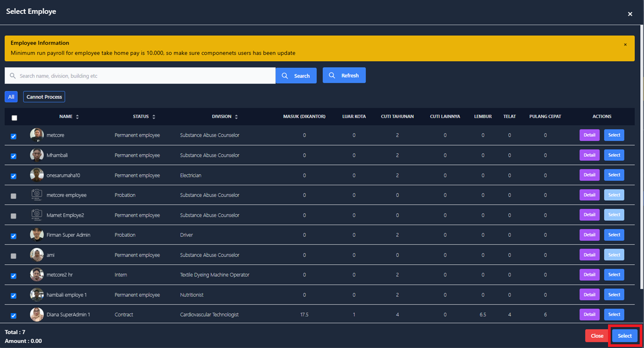
Task: Click Select in the metcore row
Action: pyautogui.click(x=614, y=135)
